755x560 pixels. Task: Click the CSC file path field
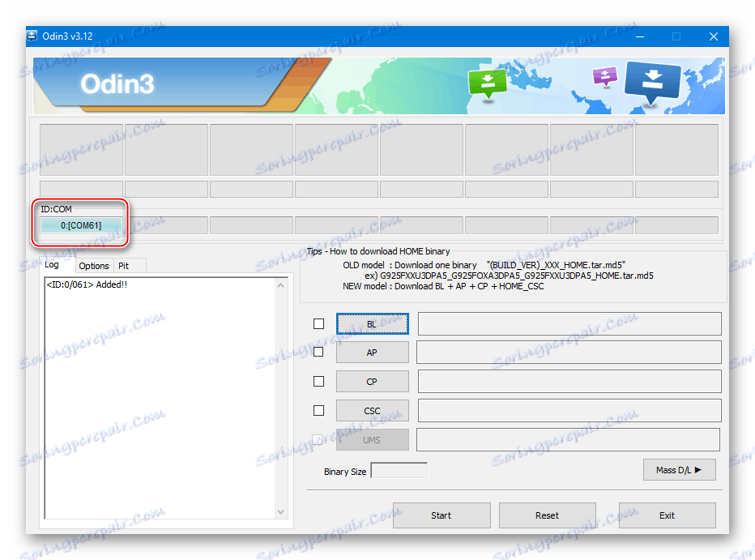point(569,411)
